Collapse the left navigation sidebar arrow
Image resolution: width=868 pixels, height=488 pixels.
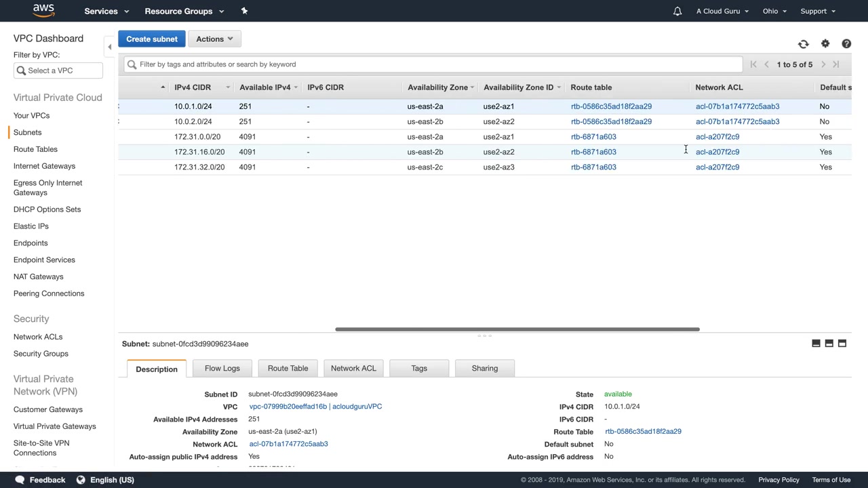110,47
